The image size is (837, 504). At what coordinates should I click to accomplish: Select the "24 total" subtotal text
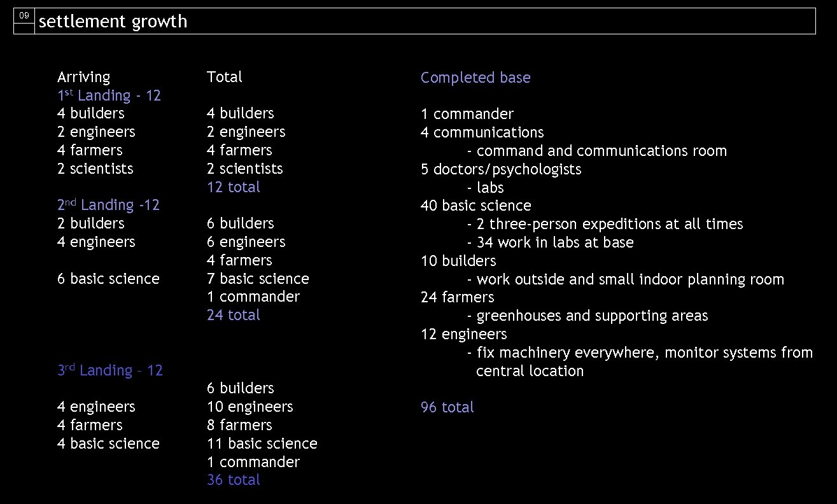233,315
